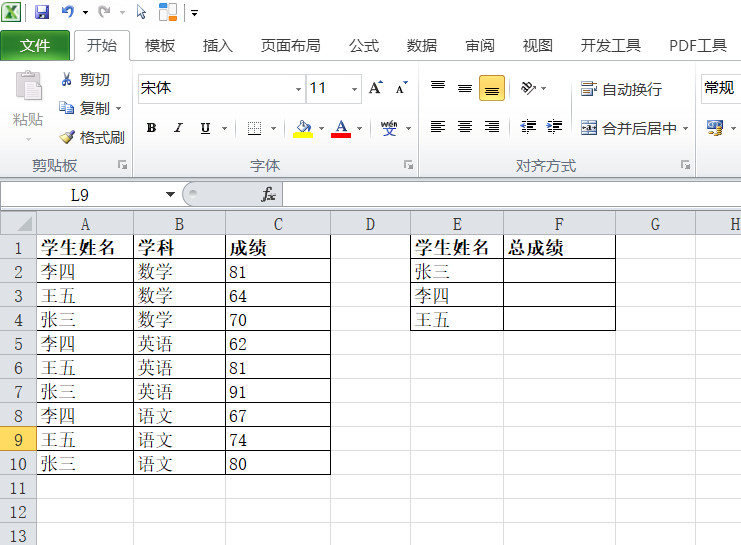
Task: Click the Redo arrow icon
Action: [x=104, y=12]
